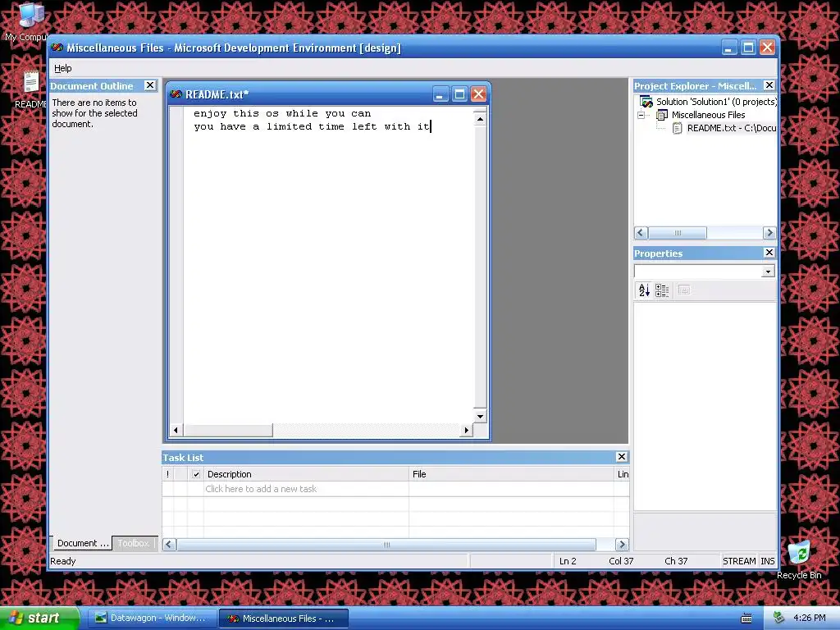Click the Development Environment title bar icon
This screenshot has height=630, width=840.
pos(57,48)
